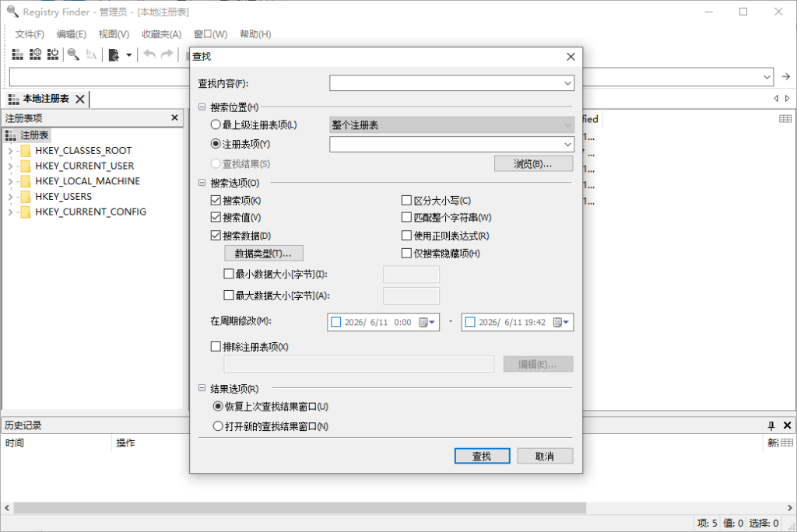
Task: Click the offline registry (power) toolbar icon
Action: 53,54
